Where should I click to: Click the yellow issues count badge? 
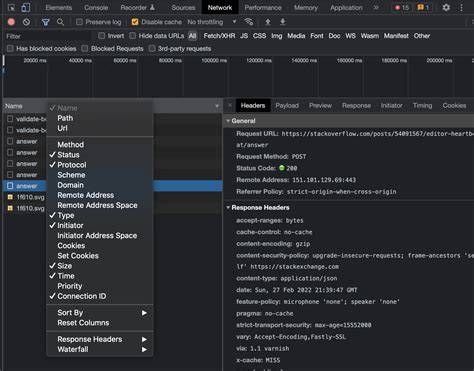(x=423, y=7)
